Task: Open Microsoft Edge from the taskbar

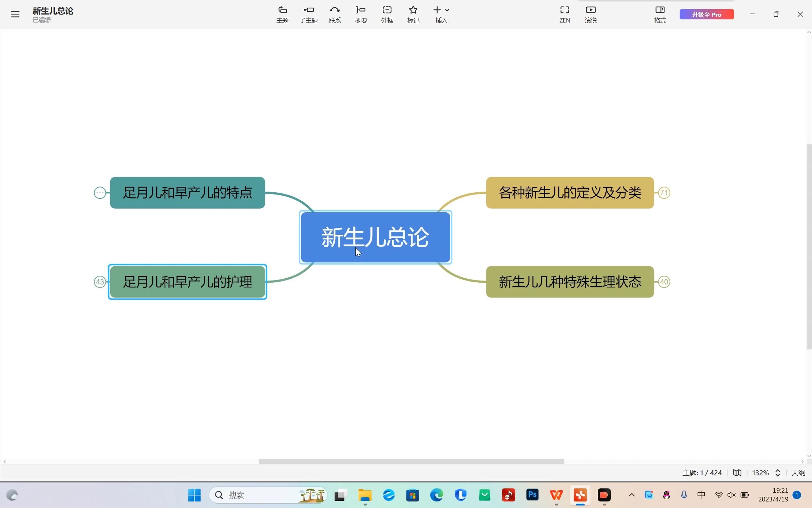Action: pyautogui.click(x=436, y=495)
